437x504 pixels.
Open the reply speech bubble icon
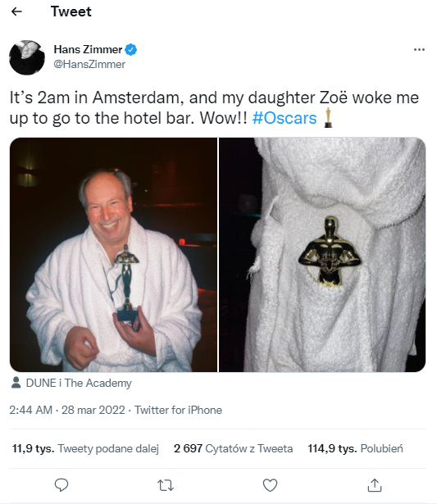(x=61, y=485)
